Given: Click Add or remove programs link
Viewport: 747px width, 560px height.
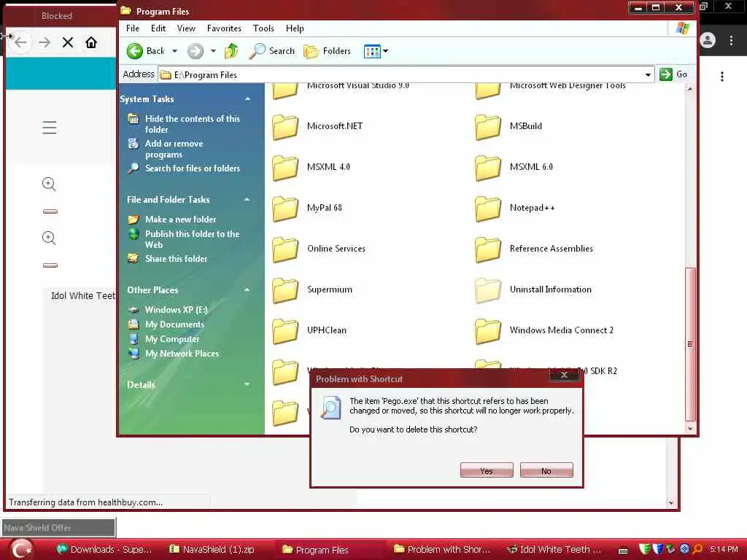Looking at the screenshot, I should [x=174, y=149].
